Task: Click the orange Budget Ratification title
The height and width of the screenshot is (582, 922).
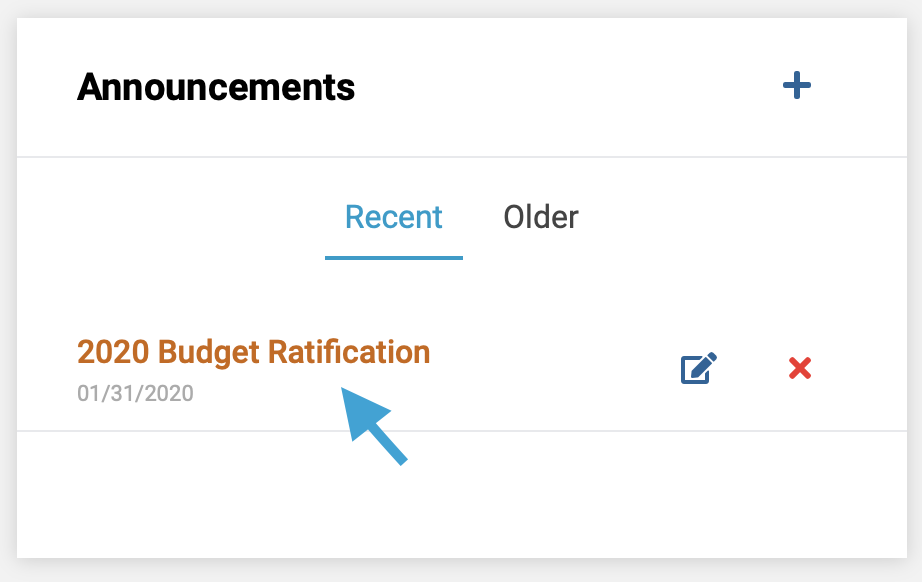Action: 253,352
